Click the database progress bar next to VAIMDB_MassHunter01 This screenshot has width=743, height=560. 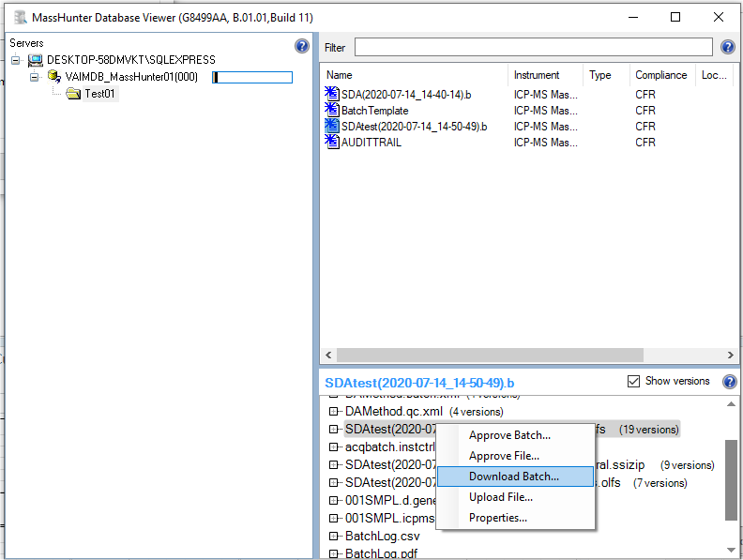click(x=252, y=77)
